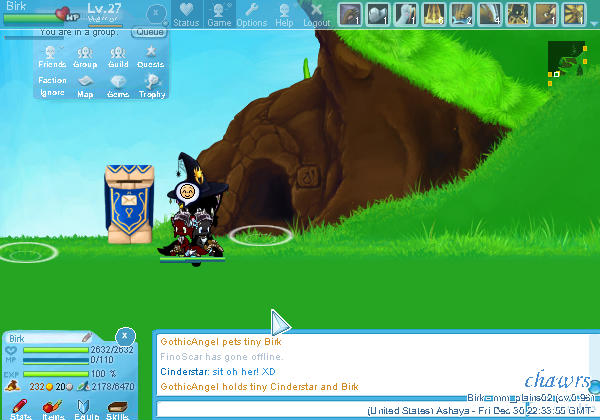Collapse the character stats panel with X

124,336
